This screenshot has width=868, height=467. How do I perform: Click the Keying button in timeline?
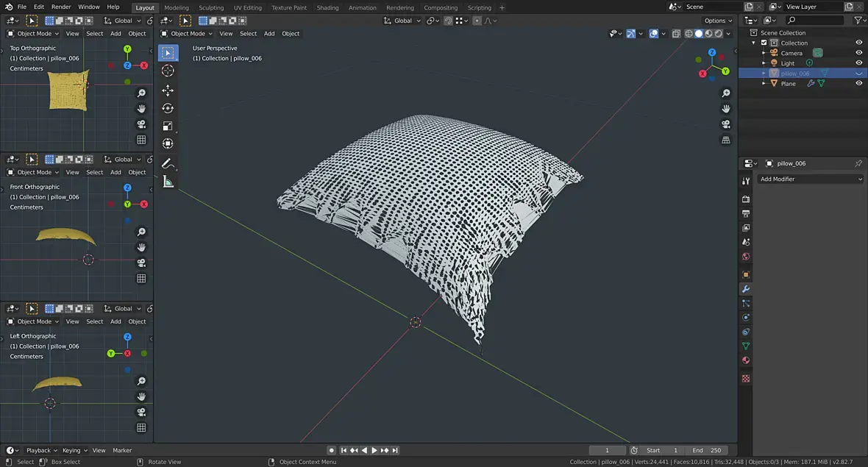74,450
